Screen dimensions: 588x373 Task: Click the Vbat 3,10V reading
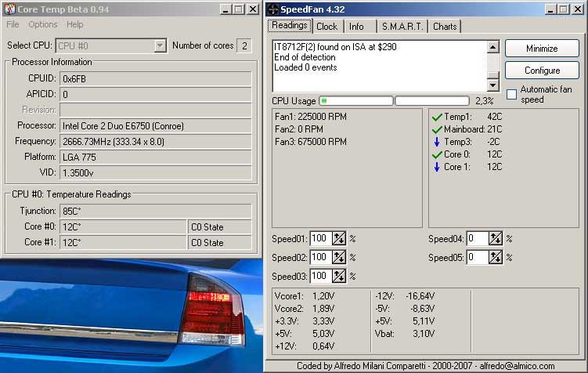(x=405, y=334)
